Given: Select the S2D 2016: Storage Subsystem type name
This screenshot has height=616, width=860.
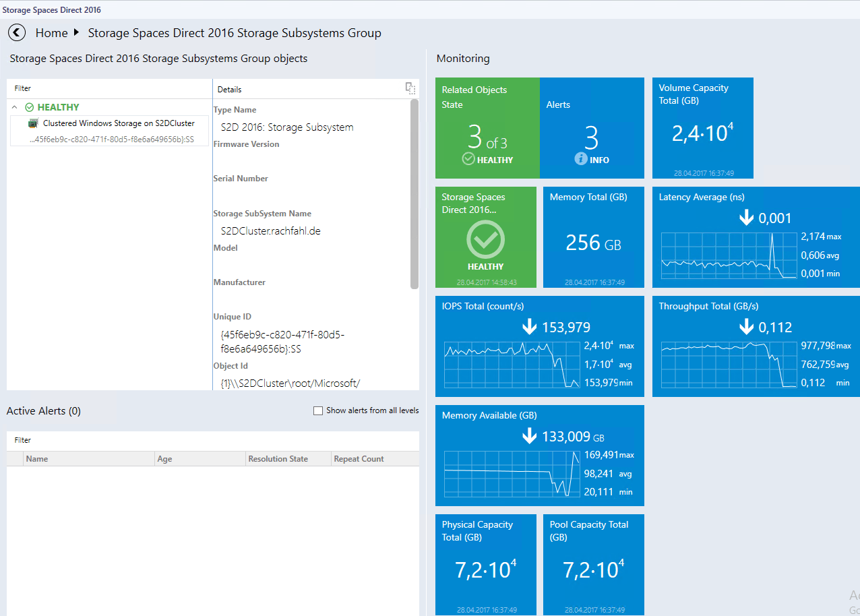Looking at the screenshot, I should (287, 127).
